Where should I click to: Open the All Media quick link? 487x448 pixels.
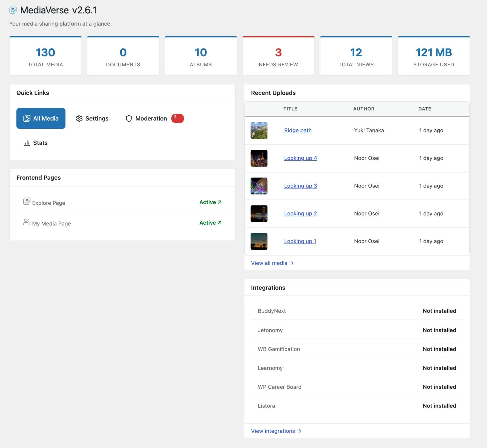tap(41, 118)
